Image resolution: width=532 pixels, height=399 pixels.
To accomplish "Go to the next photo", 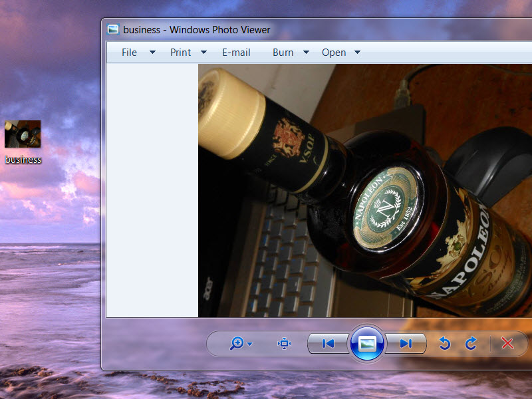I will [406, 344].
